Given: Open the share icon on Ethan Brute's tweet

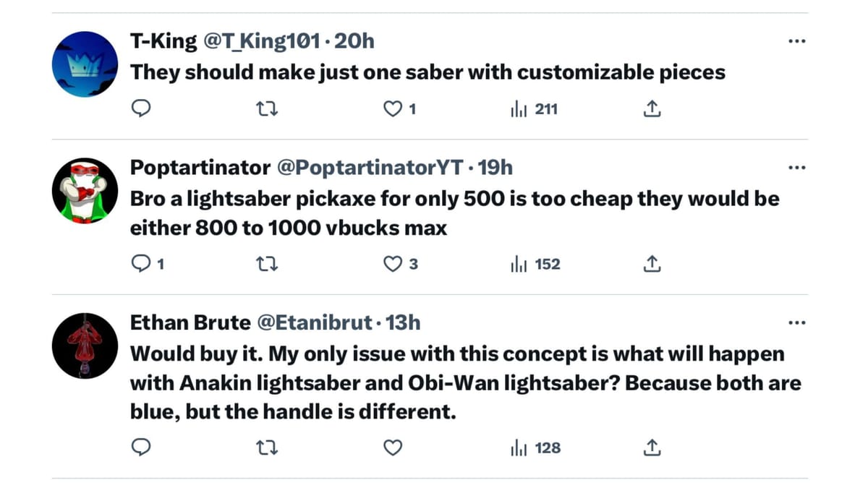Looking at the screenshot, I should [652, 448].
